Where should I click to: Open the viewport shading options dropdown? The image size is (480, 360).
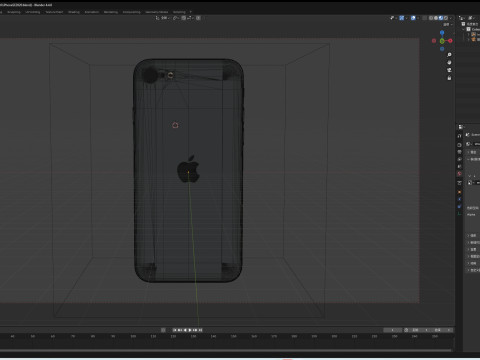[x=451, y=18]
